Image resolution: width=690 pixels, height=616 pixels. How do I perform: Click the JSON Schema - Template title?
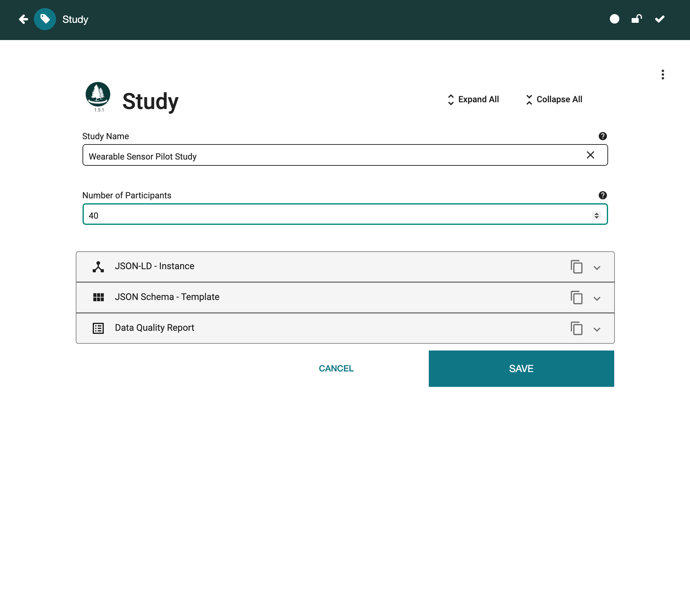(x=167, y=297)
